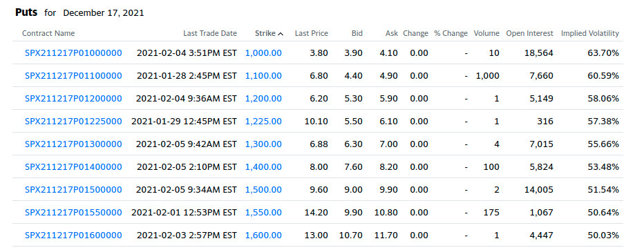Open contract SPX211217P01200000

coord(73,99)
